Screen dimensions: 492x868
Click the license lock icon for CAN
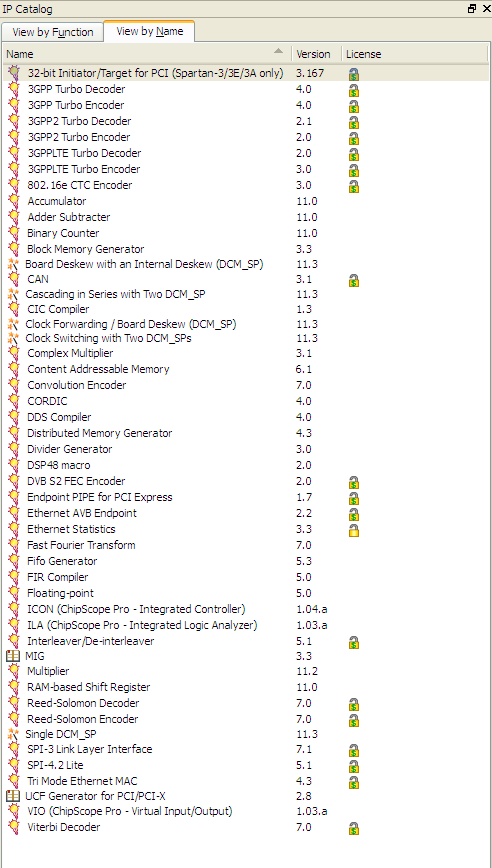pyautogui.click(x=354, y=281)
